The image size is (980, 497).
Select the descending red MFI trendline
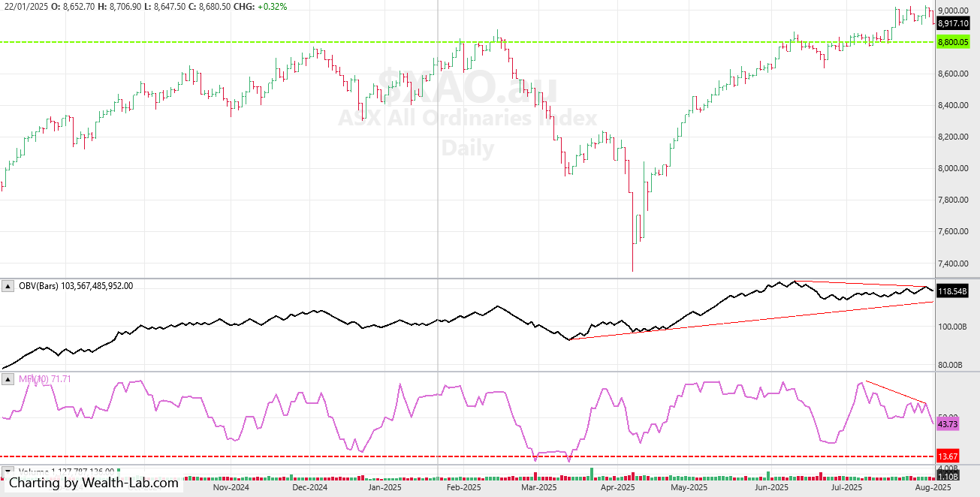point(897,392)
